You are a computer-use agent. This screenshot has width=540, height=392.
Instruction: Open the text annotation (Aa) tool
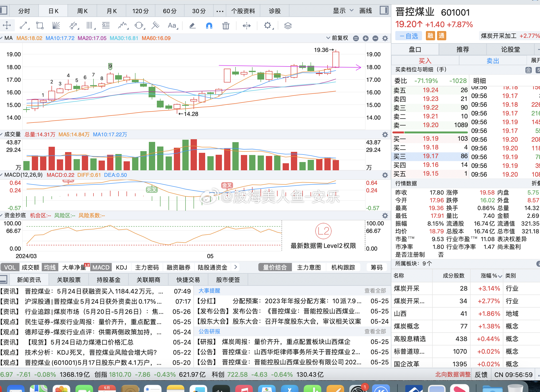[172, 25]
